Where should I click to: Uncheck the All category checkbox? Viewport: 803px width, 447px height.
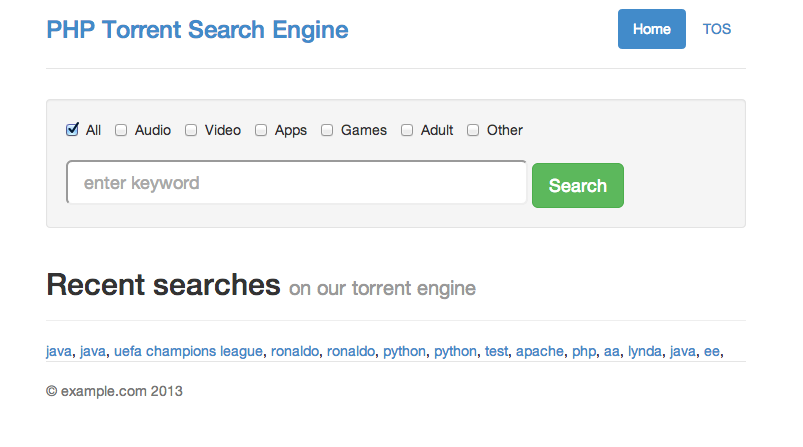point(72,130)
